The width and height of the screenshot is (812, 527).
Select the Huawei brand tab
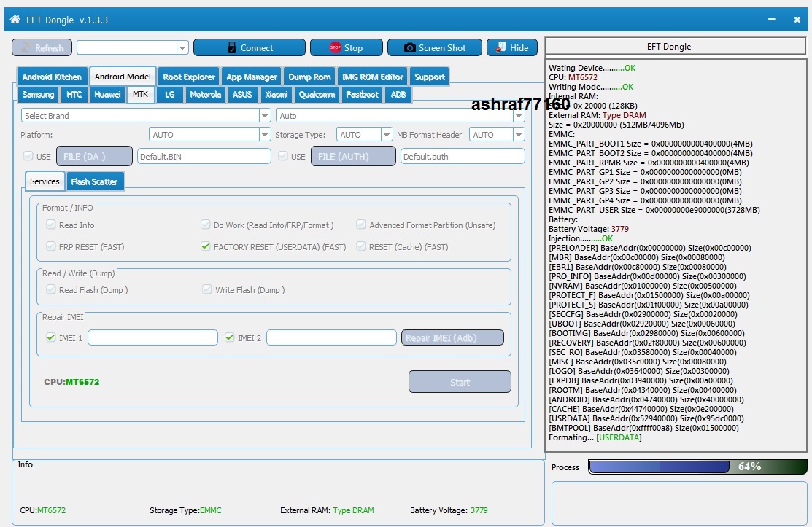click(107, 95)
